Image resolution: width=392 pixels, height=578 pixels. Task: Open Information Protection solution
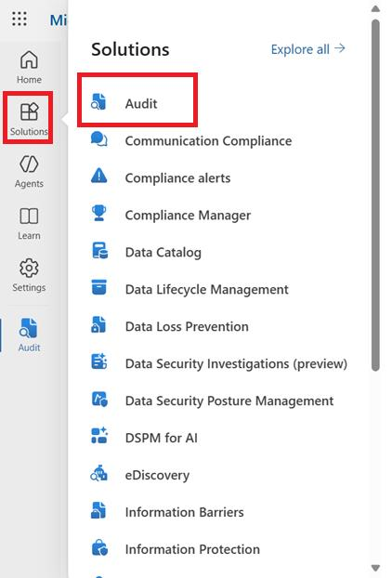point(192,549)
